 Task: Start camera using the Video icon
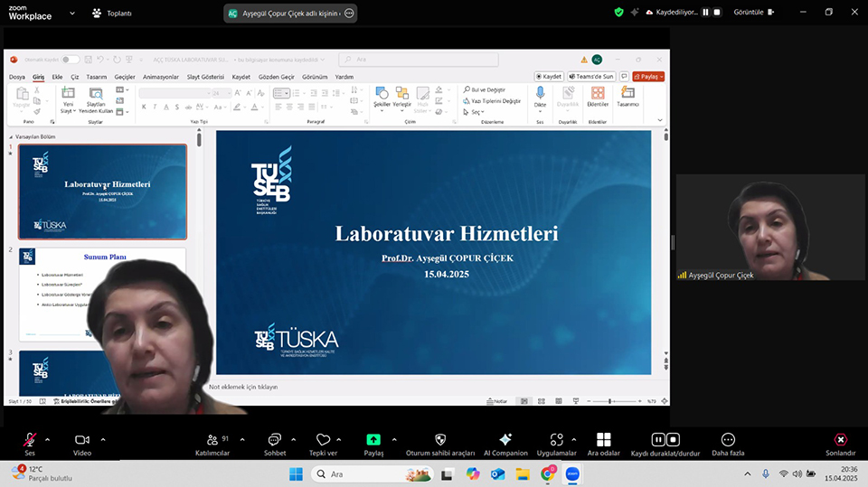pyautogui.click(x=82, y=440)
